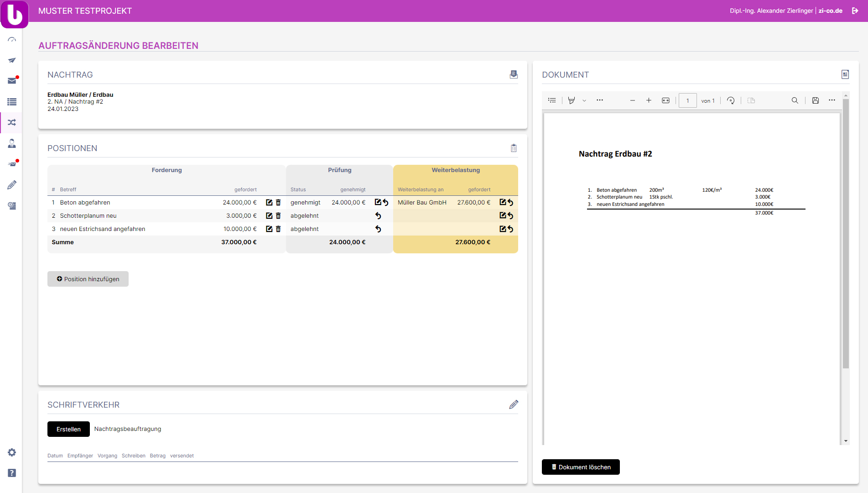
Task: Click the Nachtragsbeauftragung label
Action: 128,429
